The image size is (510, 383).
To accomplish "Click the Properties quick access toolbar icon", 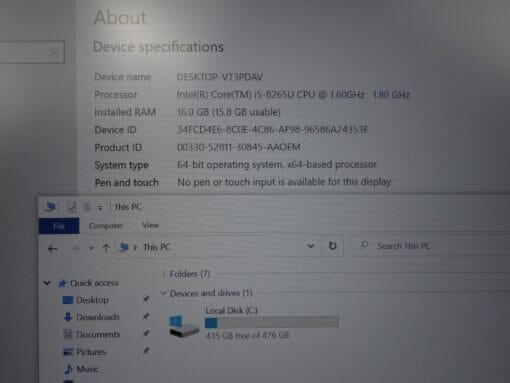I will tap(71, 207).
